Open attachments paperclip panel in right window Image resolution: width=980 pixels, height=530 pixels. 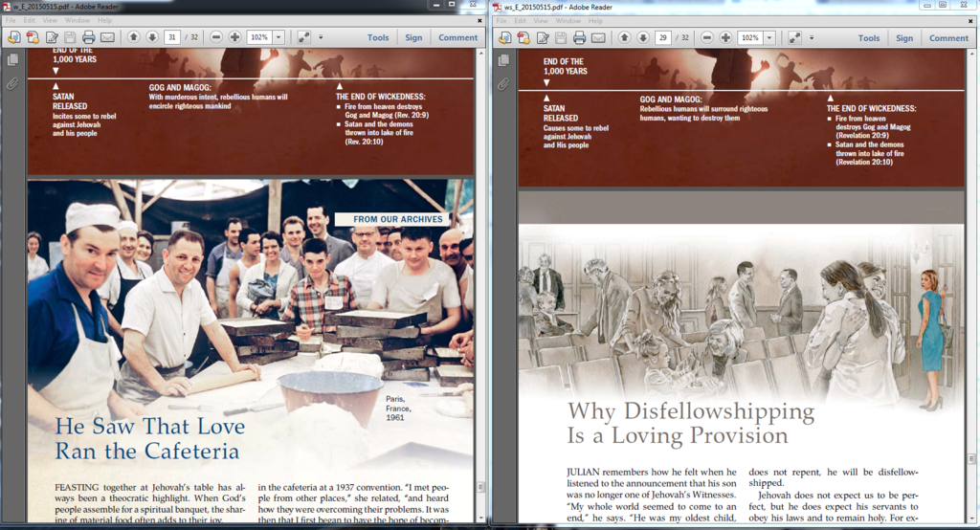503,84
